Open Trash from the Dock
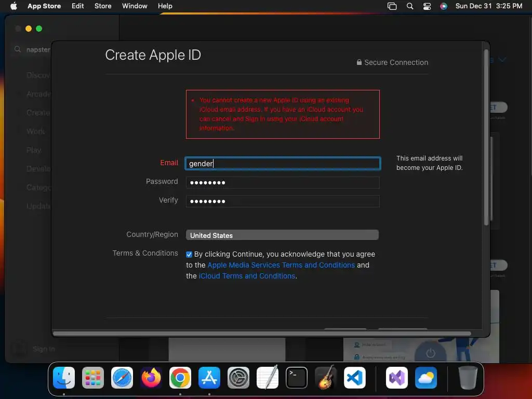This screenshot has height=399, width=532. pos(468,377)
